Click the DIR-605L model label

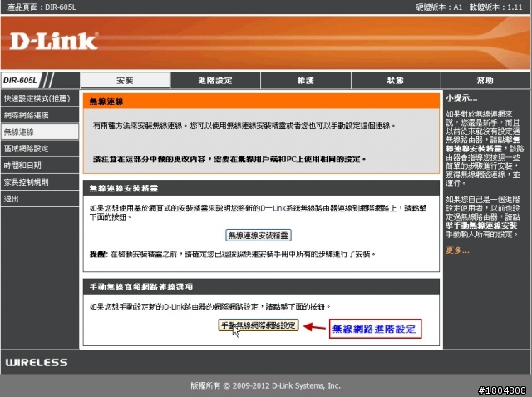coord(20,81)
